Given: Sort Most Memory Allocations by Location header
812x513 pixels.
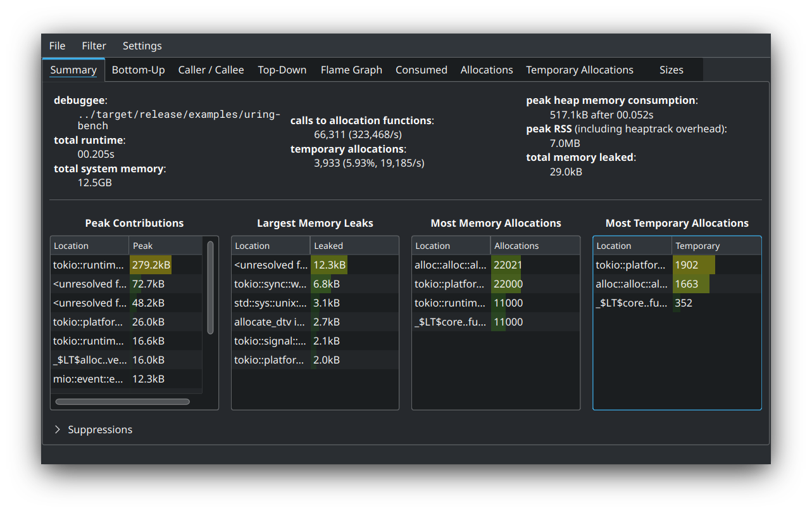Looking at the screenshot, I should point(451,246).
